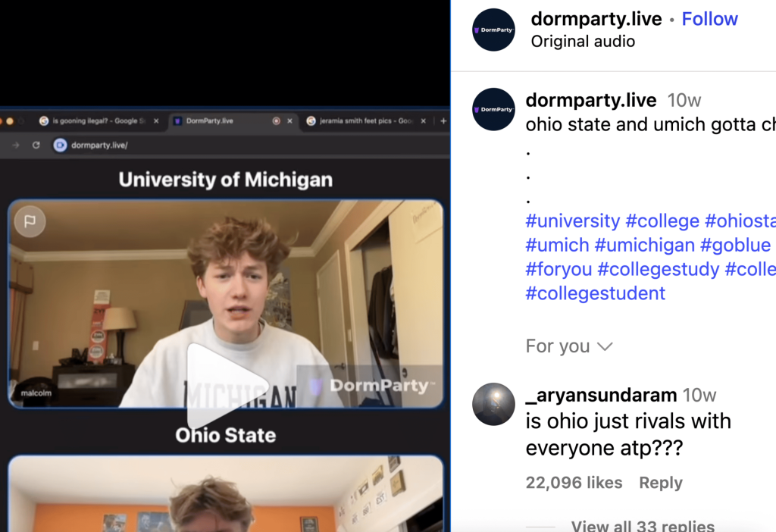Click the reload icon in the recorded browser

(x=36, y=145)
